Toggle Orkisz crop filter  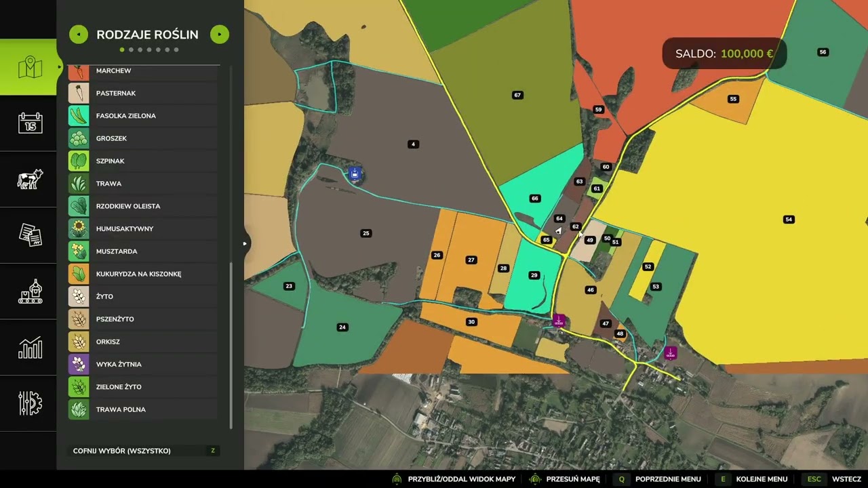click(143, 342)
